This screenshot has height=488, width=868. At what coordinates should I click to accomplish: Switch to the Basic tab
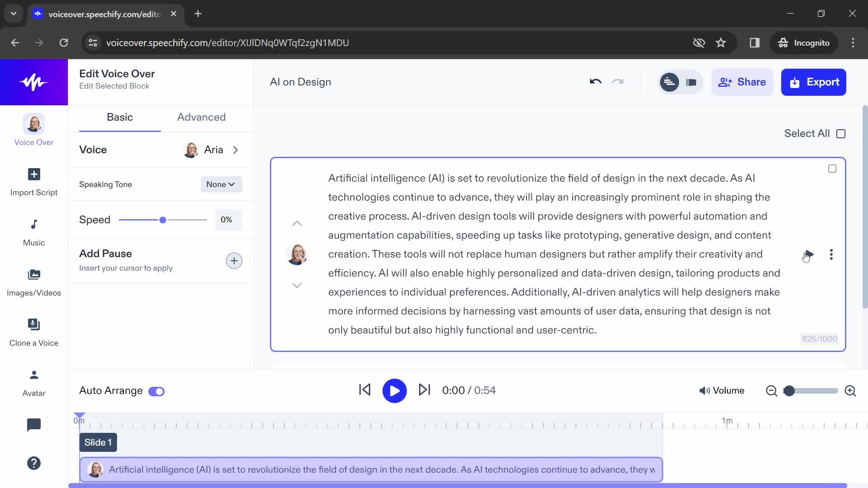pyautogui.click(x=119, y=117)
